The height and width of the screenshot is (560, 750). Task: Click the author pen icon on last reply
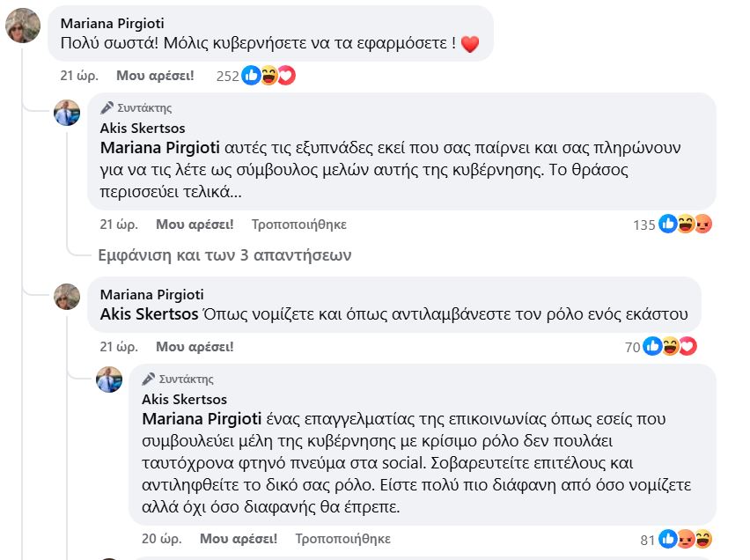[148, 379]
